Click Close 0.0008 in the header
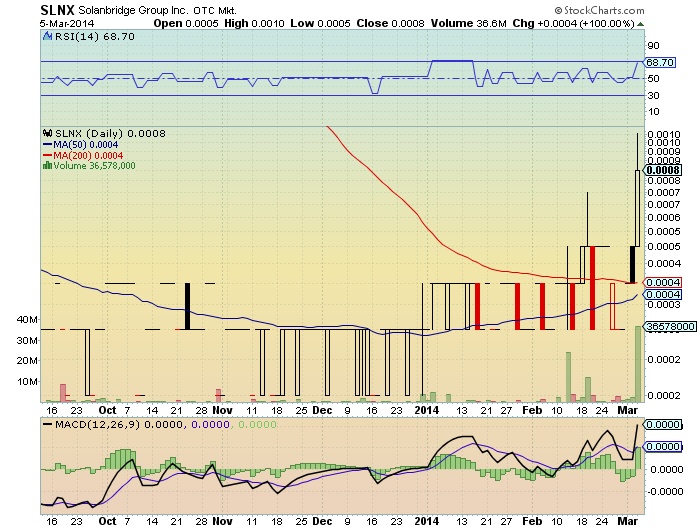Screen dimensions: 700x530 click(390, 23)
